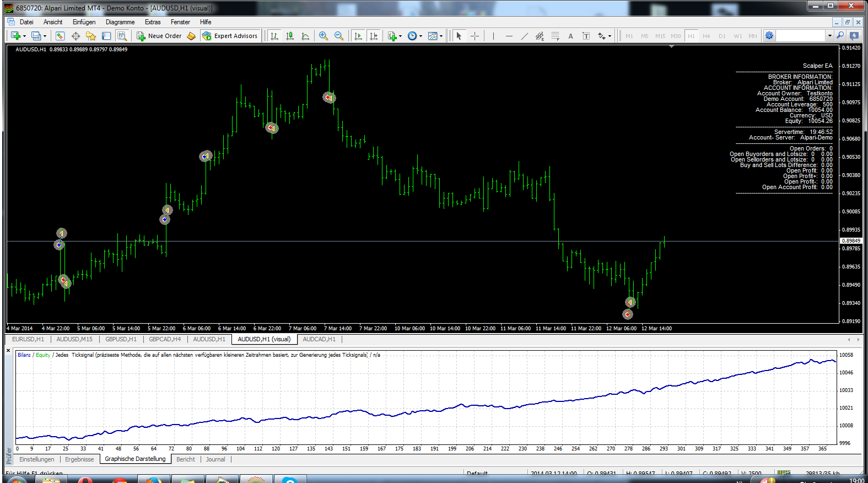Expand the Profiles dropdown arrow

click(x=45, y=36)
